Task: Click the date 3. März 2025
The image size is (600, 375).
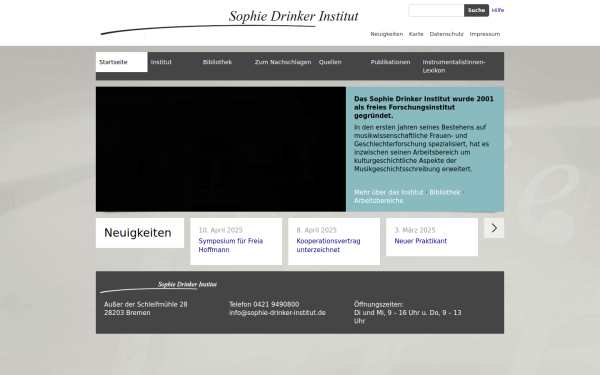Action: 415,230
